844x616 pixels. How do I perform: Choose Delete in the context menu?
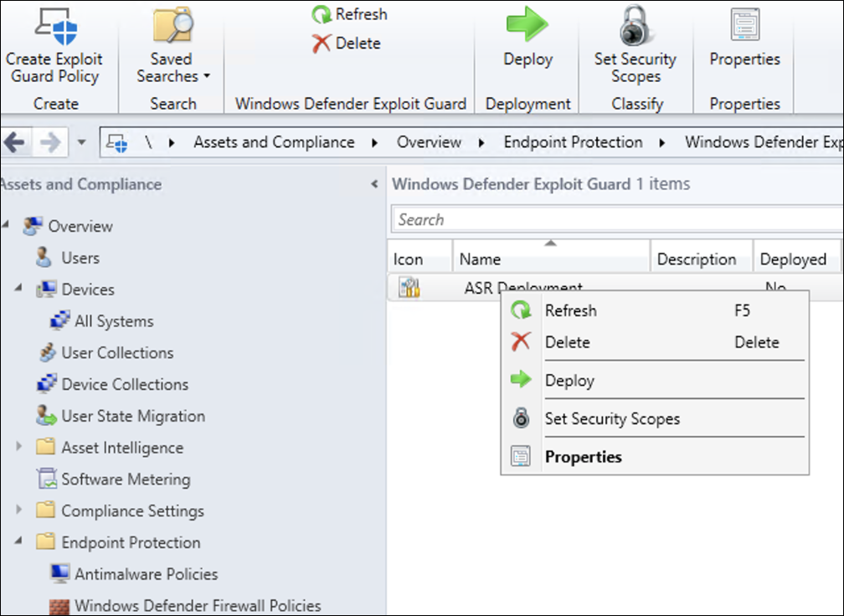tap(567, 342)
